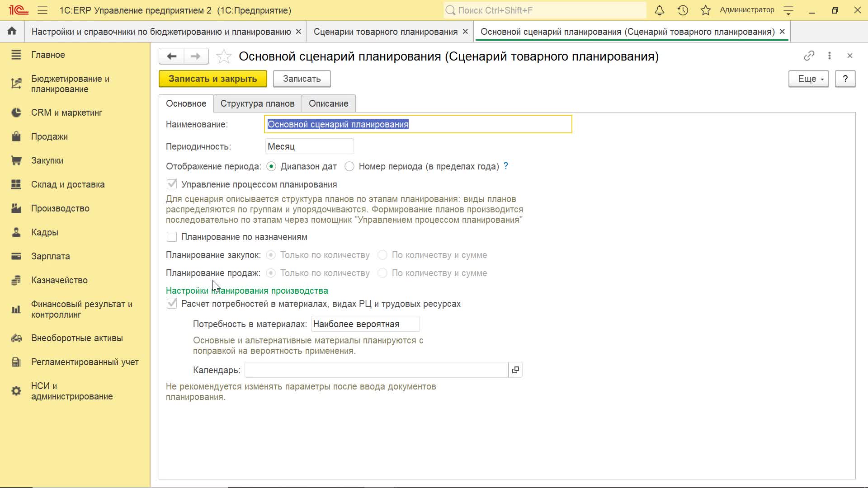Focus the search field Поиск Ctrl+Shift+F

(545, 10)
